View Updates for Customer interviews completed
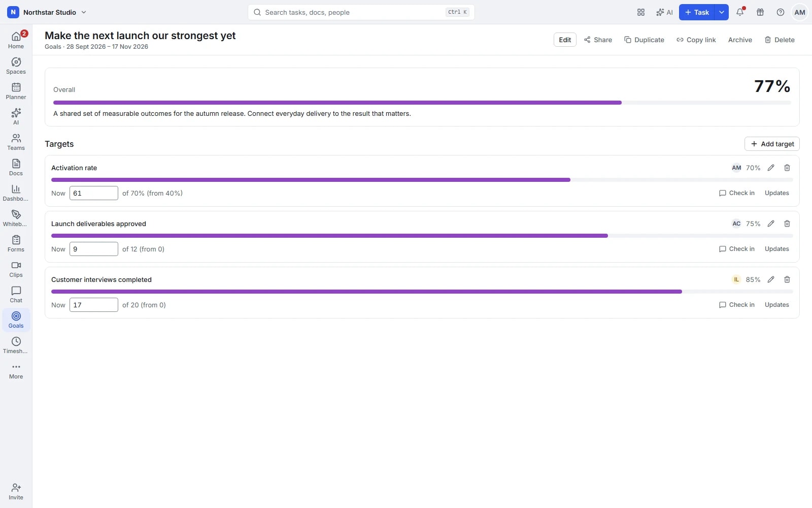The width and height of the screenshot is (812, 508). pos(776,305)
